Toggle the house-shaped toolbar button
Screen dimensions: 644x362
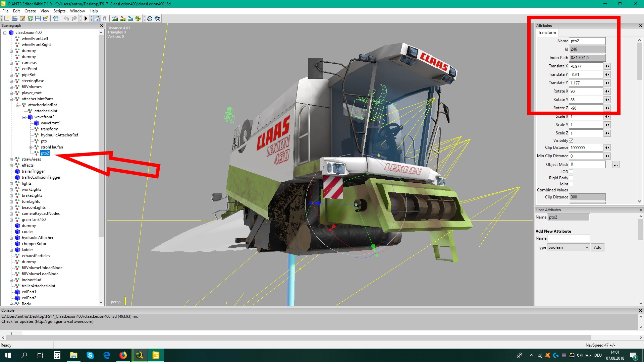97,18
